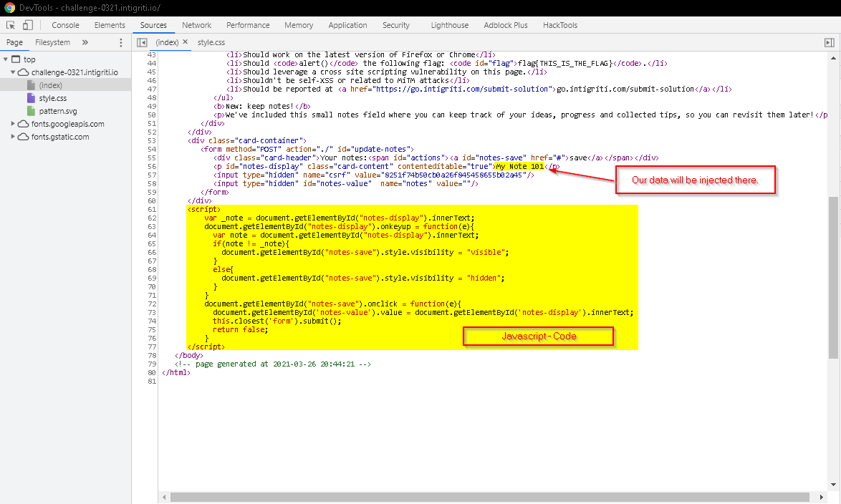The width and height of the screenshot is (841, 504).
Task: Toggle the device toolbar icon
Action: coord(27,25)
